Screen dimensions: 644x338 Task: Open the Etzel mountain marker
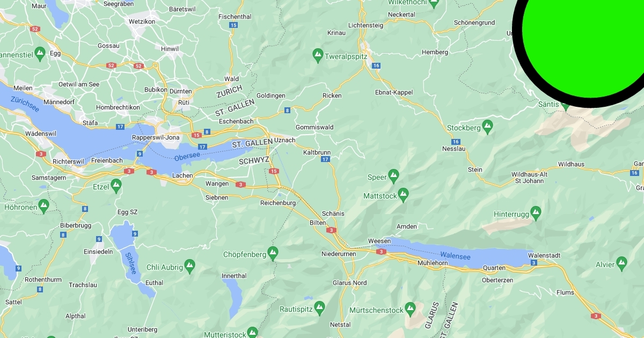click(116, 186)
